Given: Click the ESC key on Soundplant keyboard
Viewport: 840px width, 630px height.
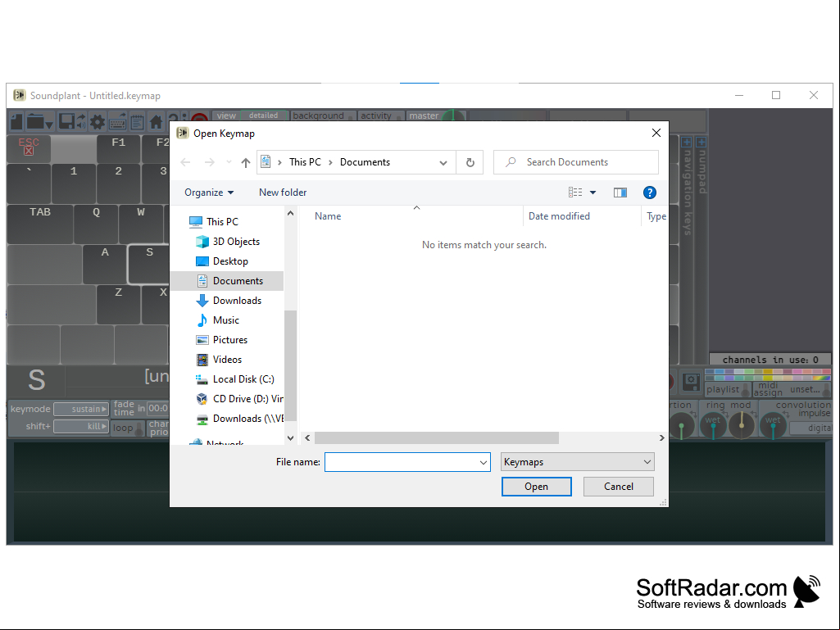Looking at the screenshot, I should click(29, 148).
